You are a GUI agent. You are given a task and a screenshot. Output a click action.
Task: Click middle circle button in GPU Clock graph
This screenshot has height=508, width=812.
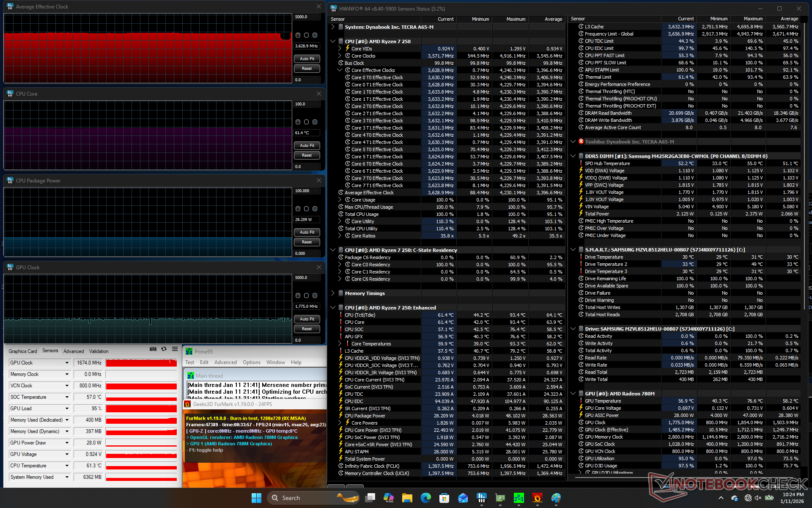[306, 295]
